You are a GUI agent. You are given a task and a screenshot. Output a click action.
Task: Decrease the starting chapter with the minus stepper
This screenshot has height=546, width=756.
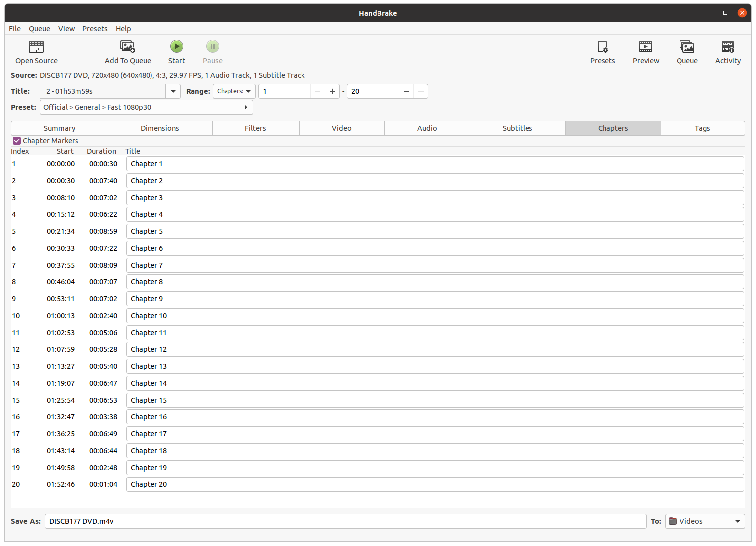pyautogui.click(x=318, y=91)
